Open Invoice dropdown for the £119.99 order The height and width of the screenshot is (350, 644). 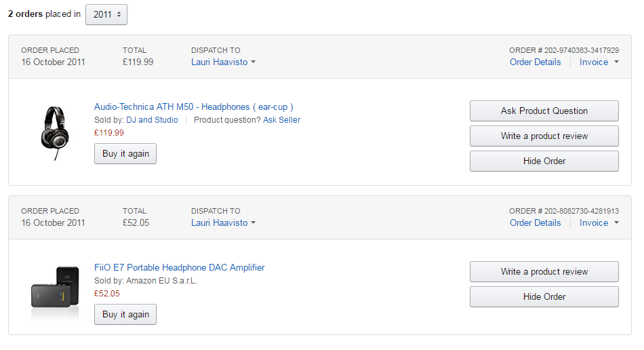pos(599,62)
